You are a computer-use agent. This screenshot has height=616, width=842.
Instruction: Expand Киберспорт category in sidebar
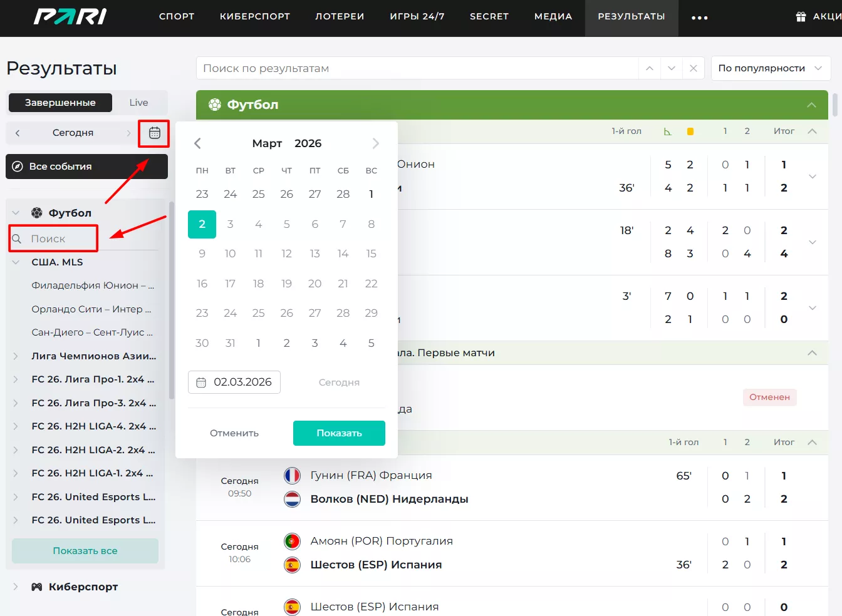16,587
